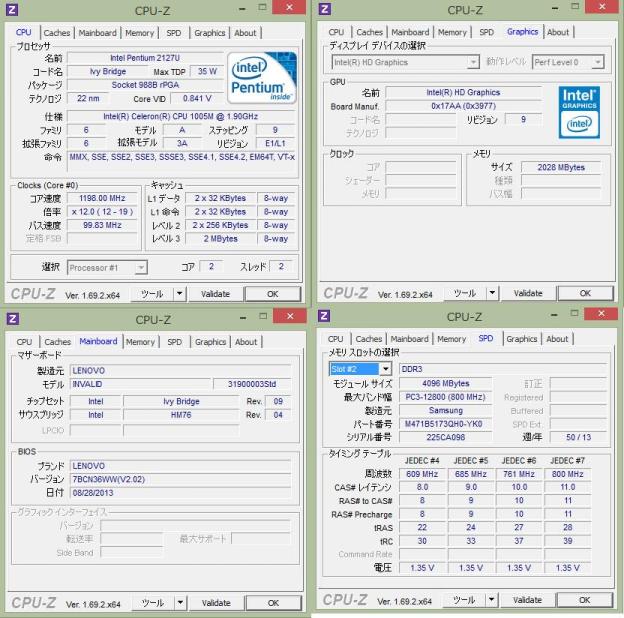This screenshot has height=618, width=624.
Task: Click CPU-Z app icon in Graphics window
Action: pyautogui.click(x=325, y=9)
